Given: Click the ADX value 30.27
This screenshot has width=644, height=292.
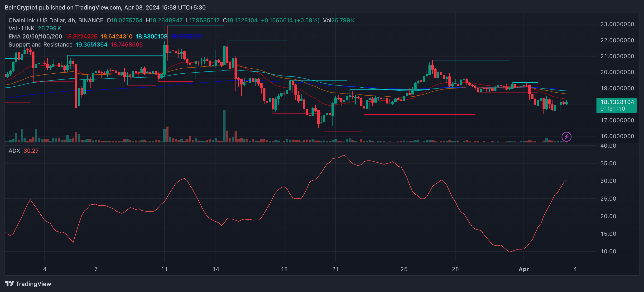Looking at the screenshot, I should tap(31, 151).
